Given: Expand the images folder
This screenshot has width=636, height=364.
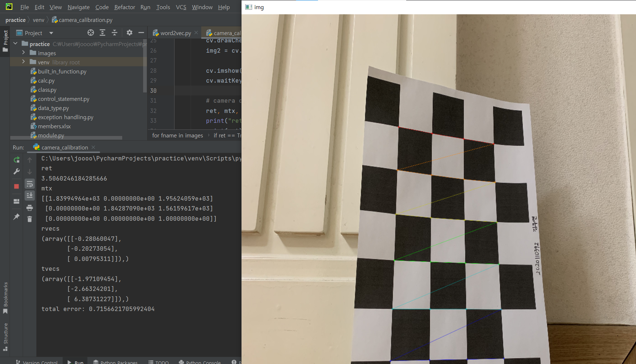Looking at the screenshot, I should (x=23, y=53).
